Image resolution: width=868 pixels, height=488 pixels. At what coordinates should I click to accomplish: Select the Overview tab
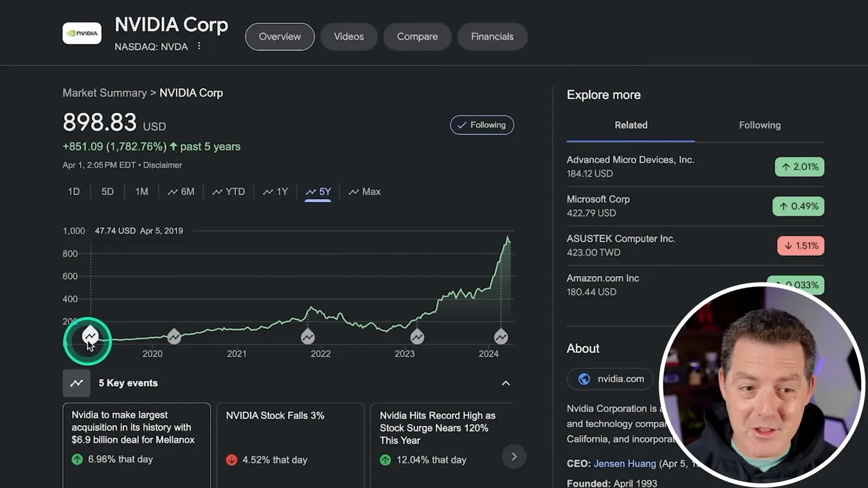(279, 36)
